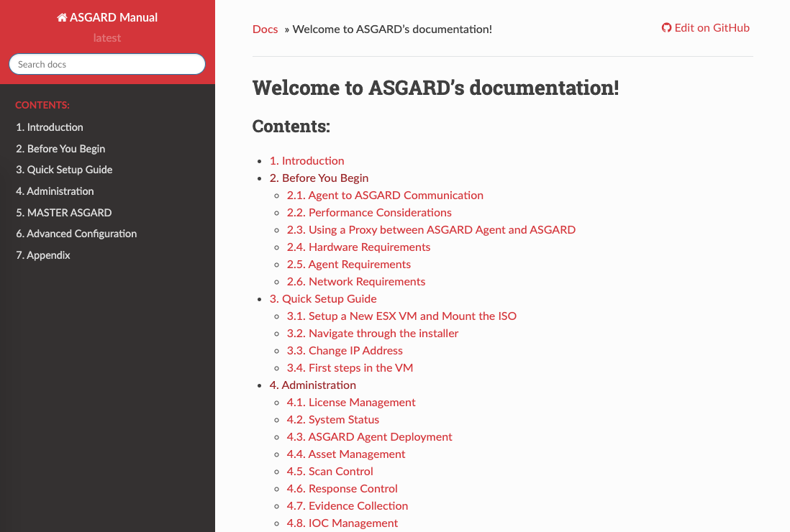Viewport: 790px width, 532px height.
Task: Expand sidebar item 4. Administration
Action: click(x=55, y=191)
